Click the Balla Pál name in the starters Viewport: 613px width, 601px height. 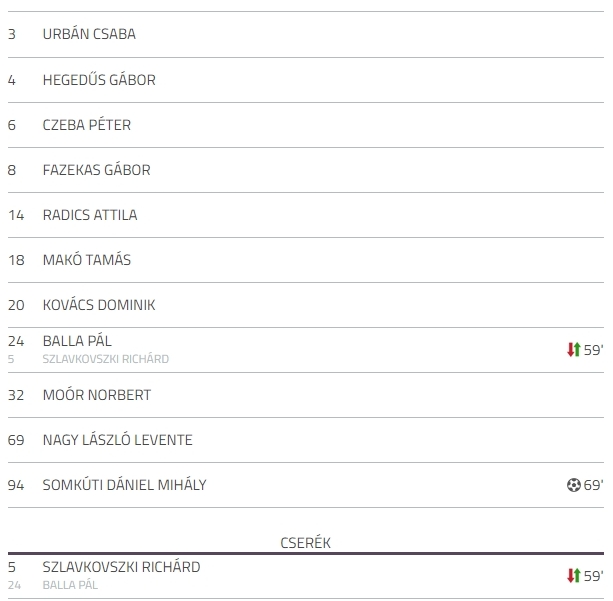click(77, 341)
